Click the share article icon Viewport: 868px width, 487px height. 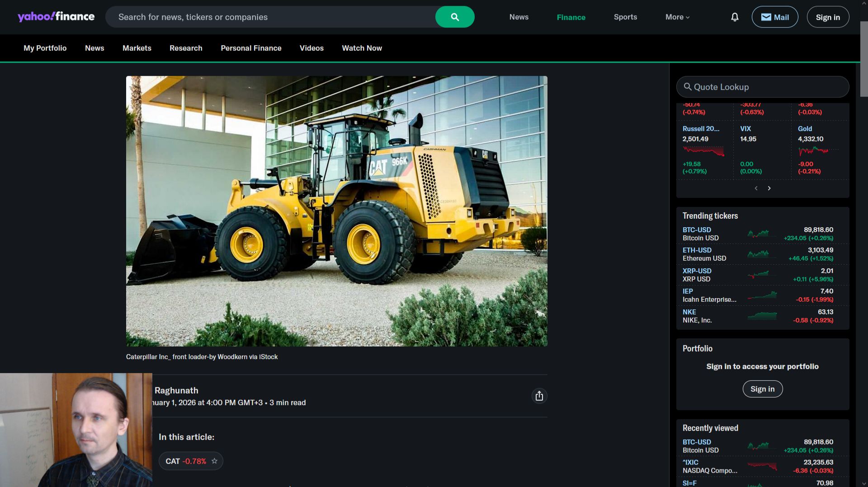539,396
